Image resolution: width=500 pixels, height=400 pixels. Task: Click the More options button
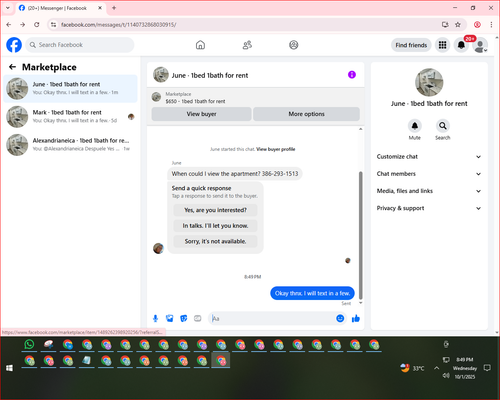306,114
